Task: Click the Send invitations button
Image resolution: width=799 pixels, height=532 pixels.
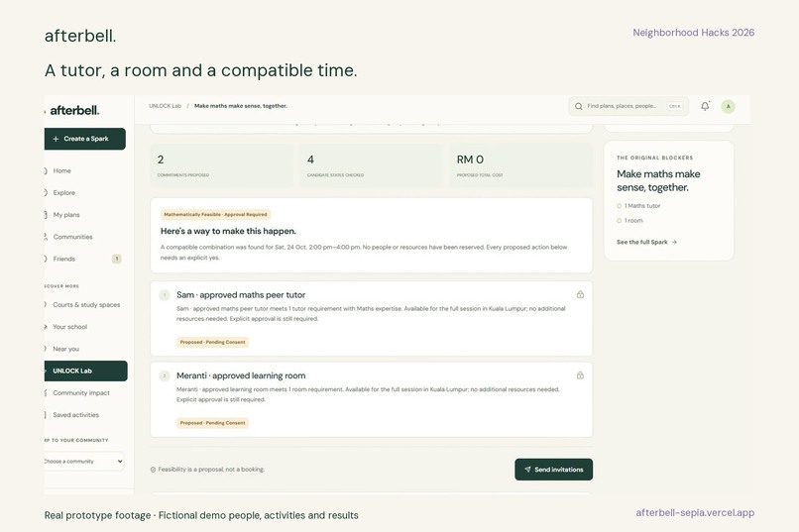Action: click(553, 470)
